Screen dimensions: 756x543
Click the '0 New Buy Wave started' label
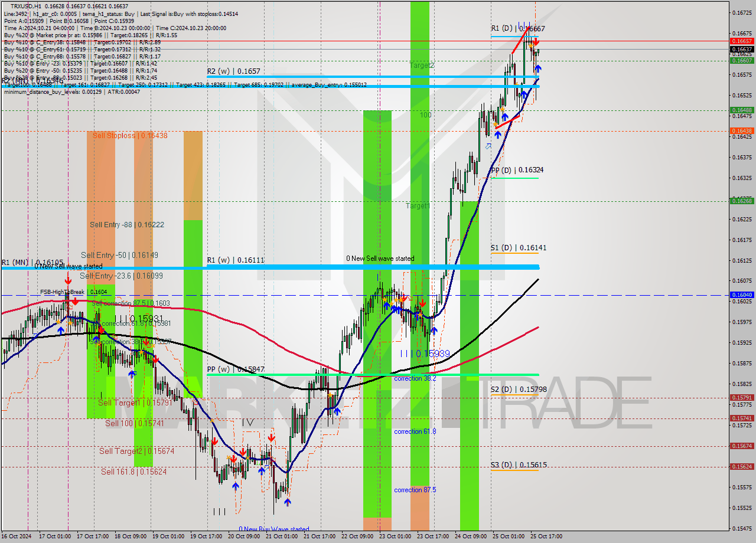274,529
